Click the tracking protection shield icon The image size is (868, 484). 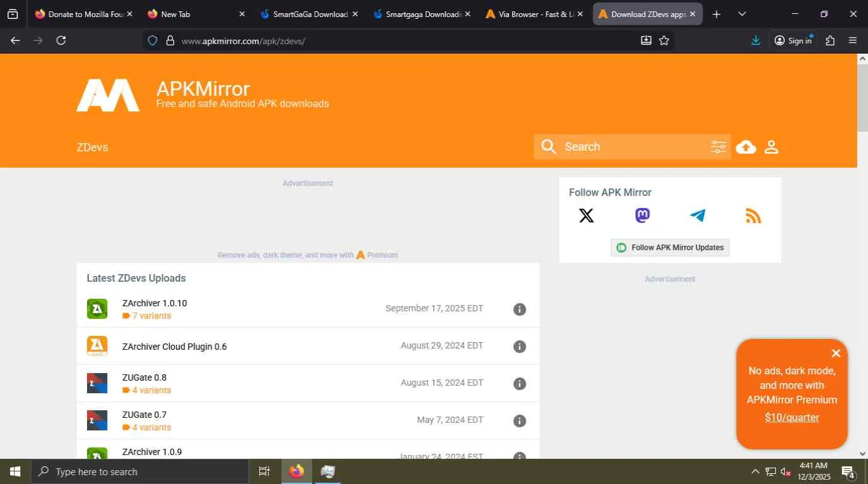pos(152,40)
